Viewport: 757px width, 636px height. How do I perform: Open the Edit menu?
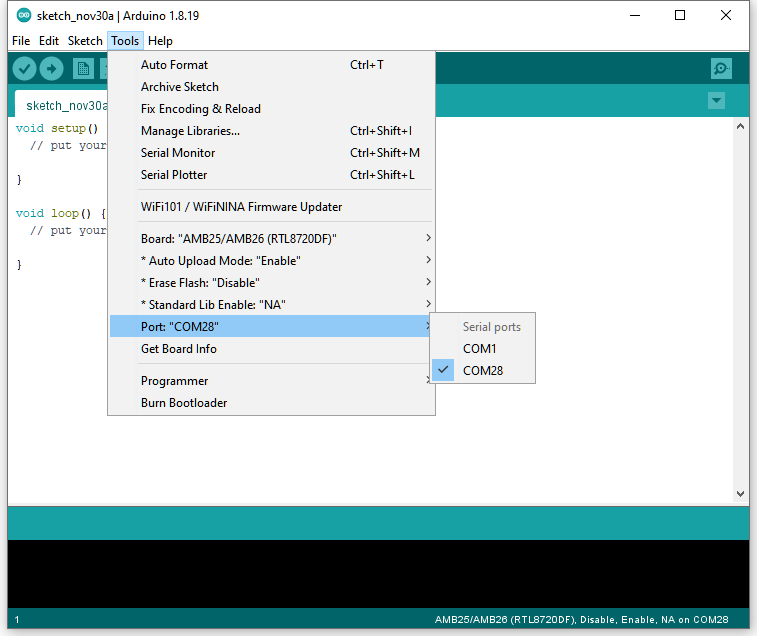49,41
